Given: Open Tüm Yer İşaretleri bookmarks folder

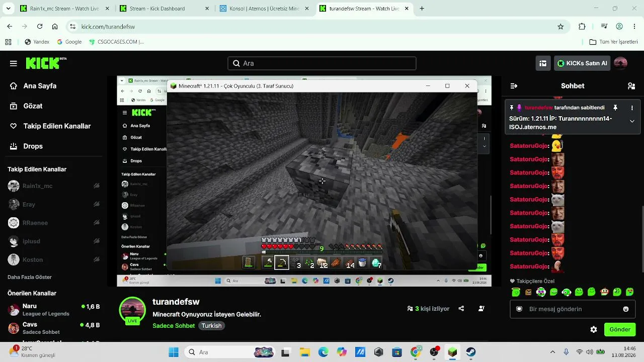Looking at the screenshot, I should point(613,42).
